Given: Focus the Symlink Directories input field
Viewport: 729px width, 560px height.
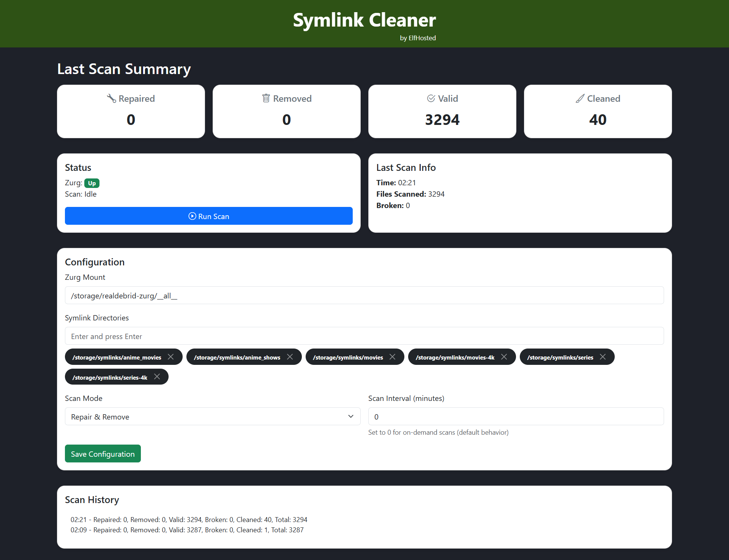Looking at the screenshot, I should (364, 336).
